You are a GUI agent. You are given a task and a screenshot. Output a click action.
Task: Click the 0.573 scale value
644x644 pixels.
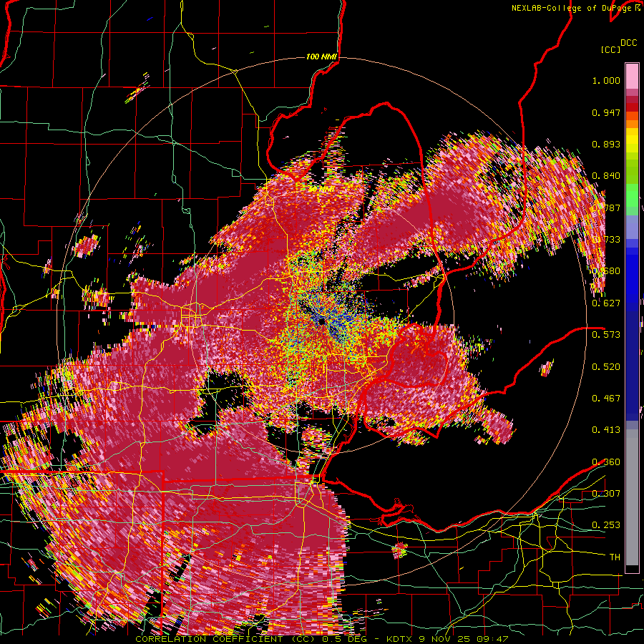(x=606, y=334)
